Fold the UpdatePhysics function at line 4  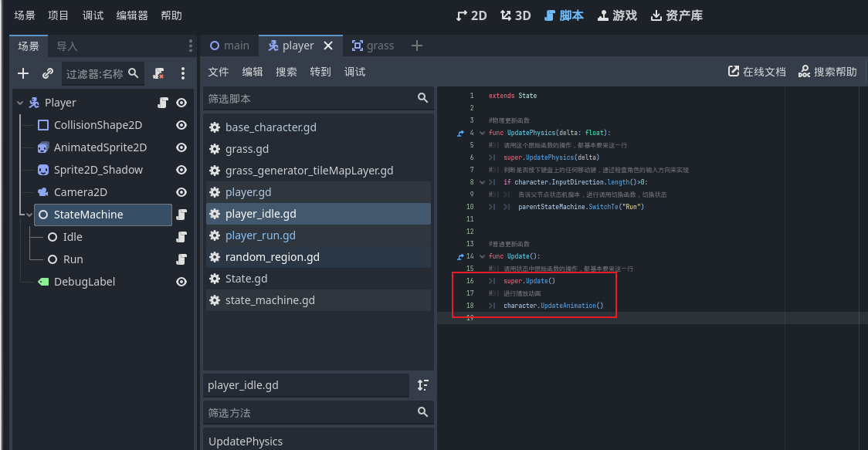click(x=482, y=133)
